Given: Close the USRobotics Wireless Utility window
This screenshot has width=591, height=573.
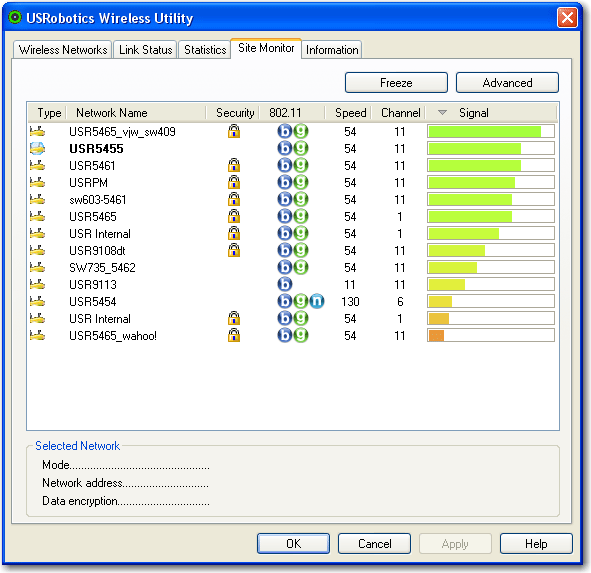Looking at the screenshot, I should click(x=567, y=18).
